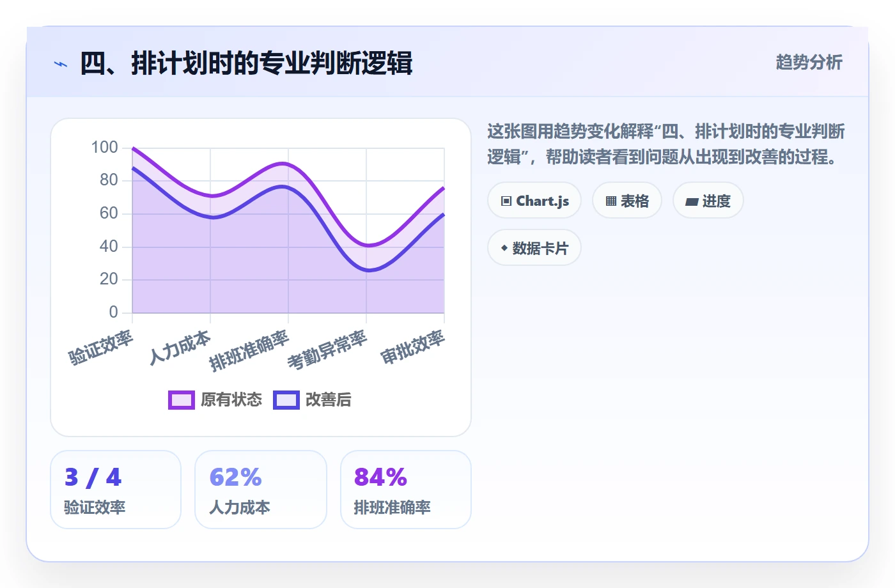The image size is (895, 588).
Task: Select the Chart.js tag
Action: click(534, 201)
